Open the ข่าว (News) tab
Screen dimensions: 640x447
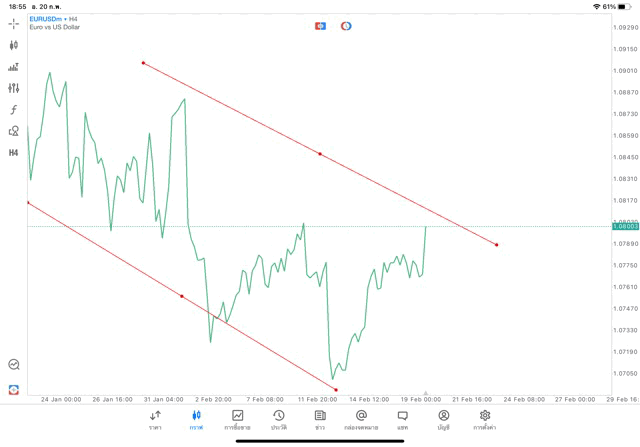click(320, 419)
